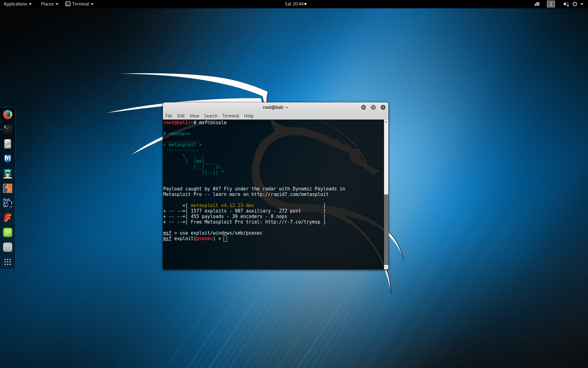Open the Terminal menu in terminal window
Screen dimensions: 588x368
(231, 116)
